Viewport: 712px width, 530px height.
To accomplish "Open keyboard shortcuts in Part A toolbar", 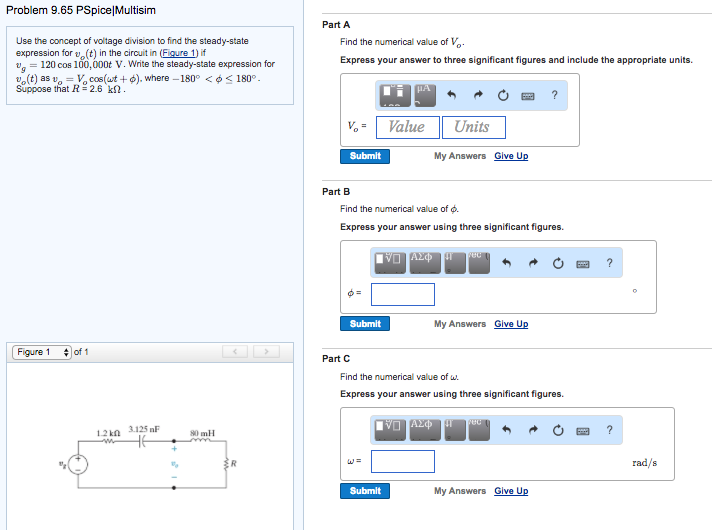I will pyautogui.click(x=528, y=96).
